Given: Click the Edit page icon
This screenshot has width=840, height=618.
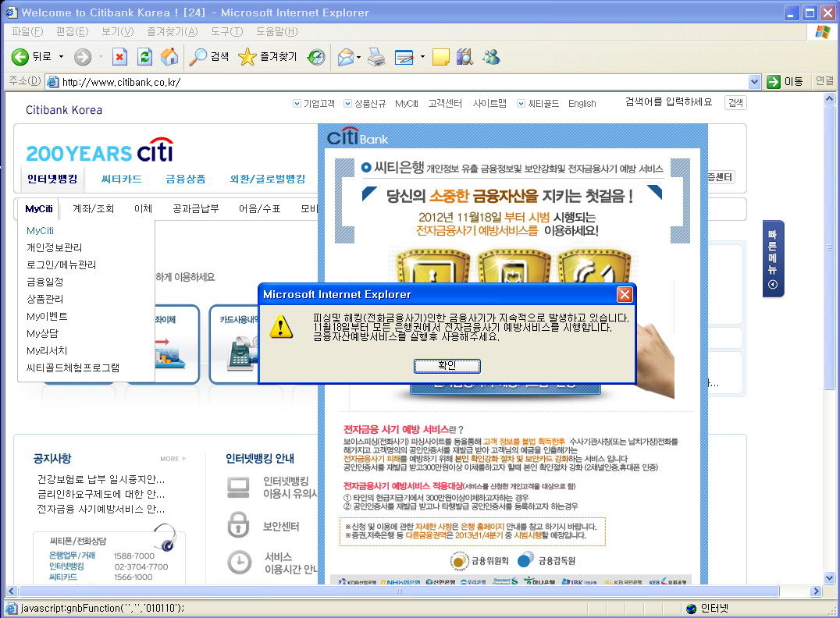Looking at the screenshot, I should (x=404, y=57).
